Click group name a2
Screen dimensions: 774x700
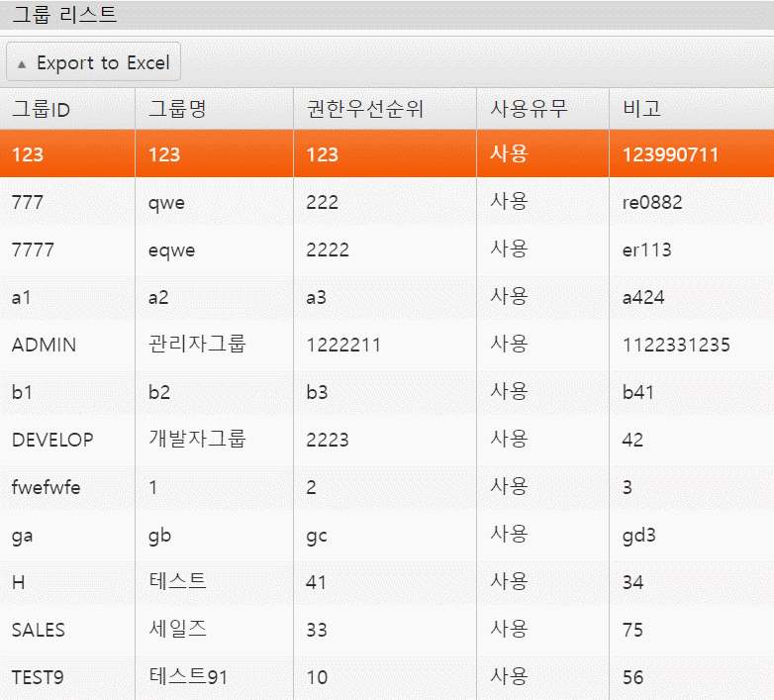[x=158, y=298]
